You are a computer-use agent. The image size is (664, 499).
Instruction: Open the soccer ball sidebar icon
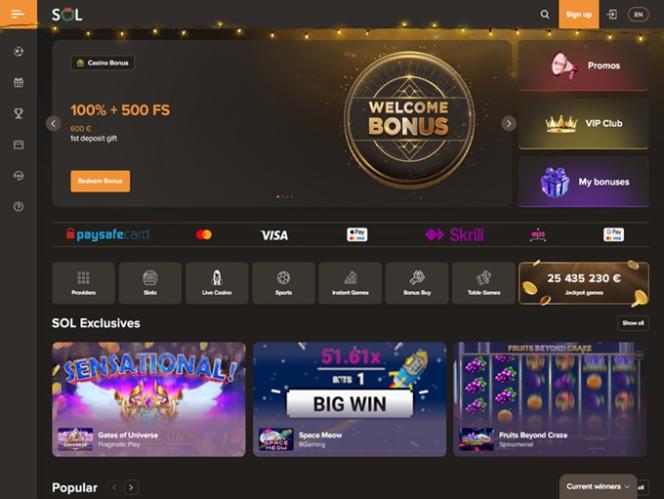(18, 52)
